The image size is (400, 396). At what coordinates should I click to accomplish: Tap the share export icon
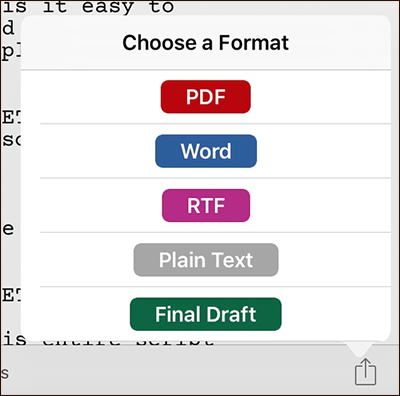[x=365, y=371]
